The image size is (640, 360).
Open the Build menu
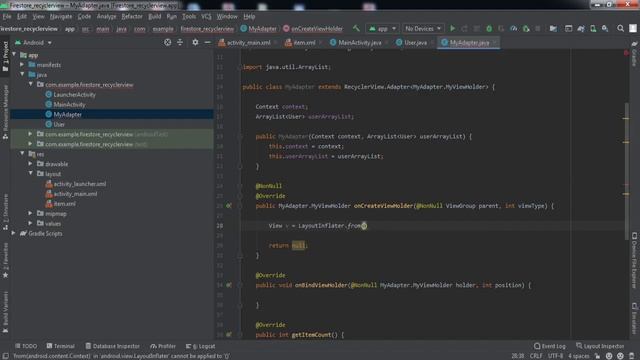(x=155, y=16)
